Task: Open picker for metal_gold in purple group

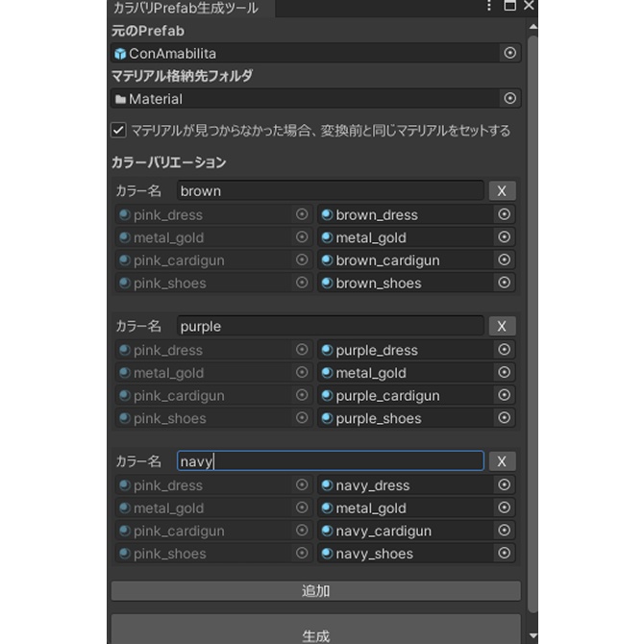Action: point(504,373)
